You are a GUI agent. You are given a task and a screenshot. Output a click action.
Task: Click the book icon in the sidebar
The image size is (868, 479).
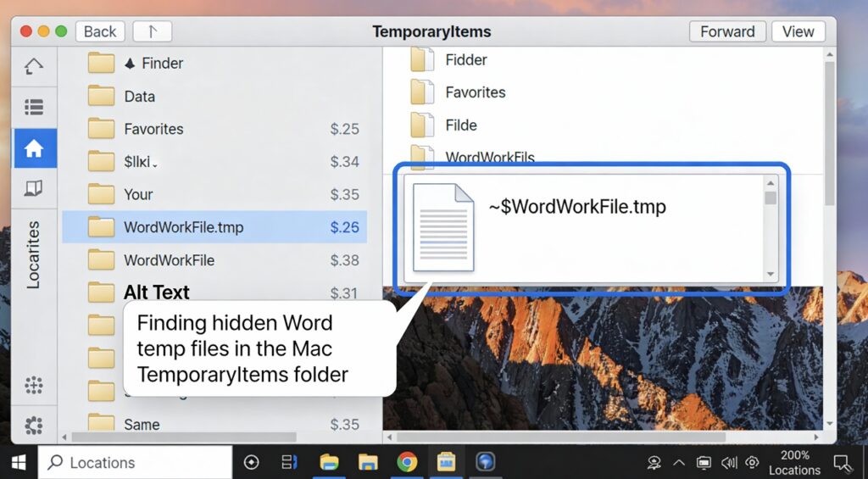(x=34, y=188)
